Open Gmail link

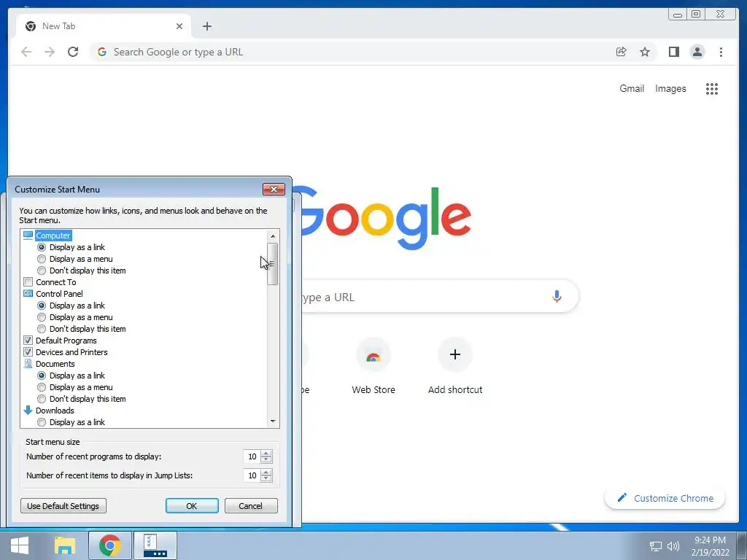[x=632, y=88]
